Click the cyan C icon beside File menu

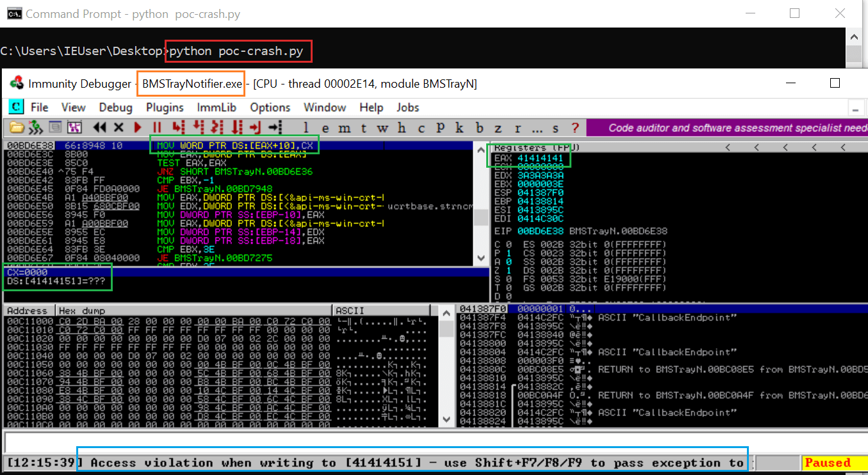coord(16,107)
